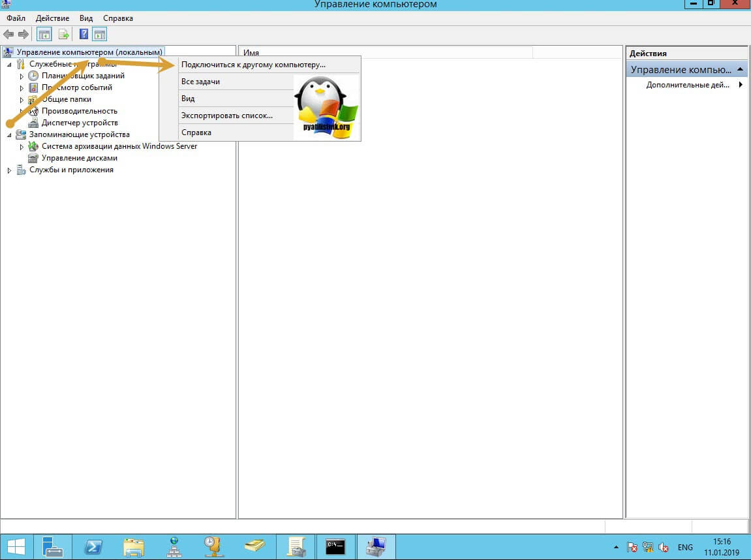Expand the Планировщик заданий tree node
This screenshot has width=751, height=560.
[x=22, y=76]
